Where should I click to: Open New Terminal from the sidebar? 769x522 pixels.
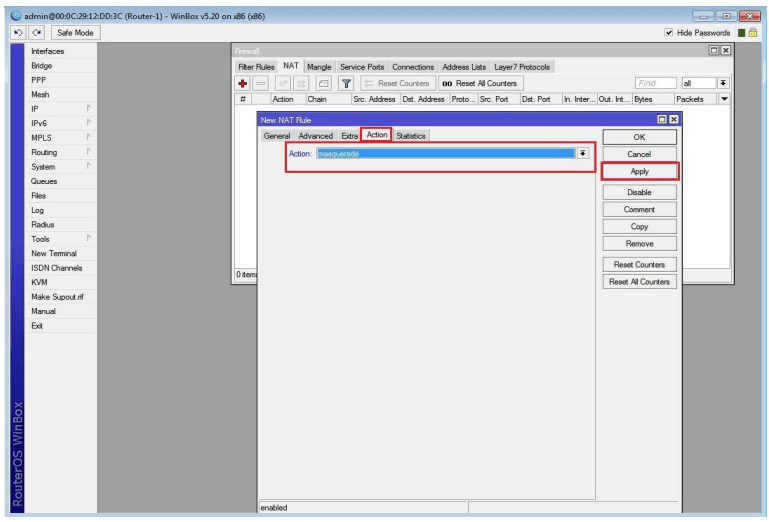tap(54, 254)
